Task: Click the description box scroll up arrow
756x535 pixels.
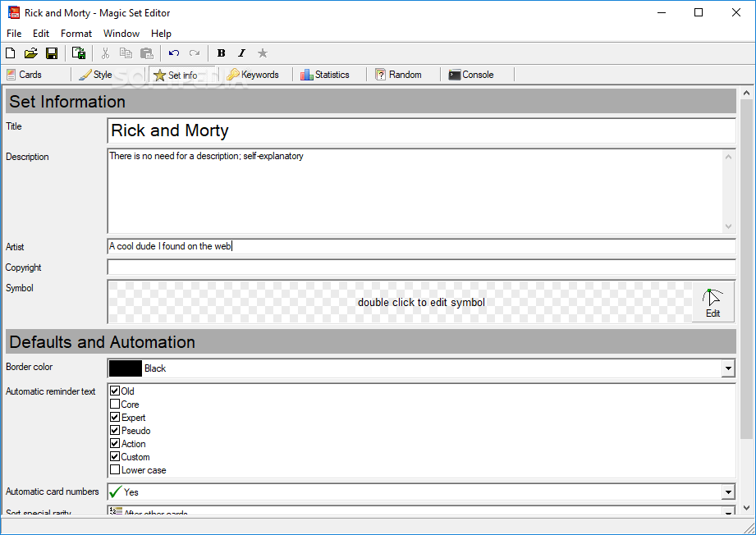Action: [729, 157]
